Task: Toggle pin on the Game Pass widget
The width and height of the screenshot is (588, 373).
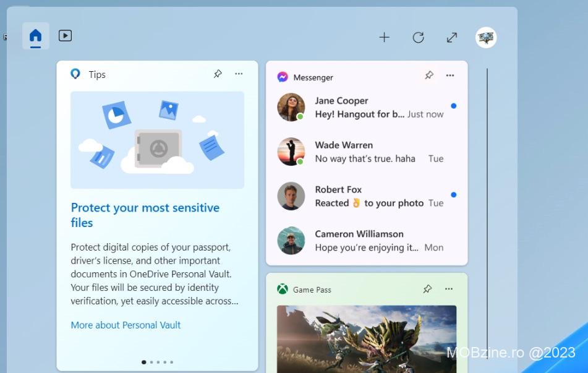Action: (427, 289)
